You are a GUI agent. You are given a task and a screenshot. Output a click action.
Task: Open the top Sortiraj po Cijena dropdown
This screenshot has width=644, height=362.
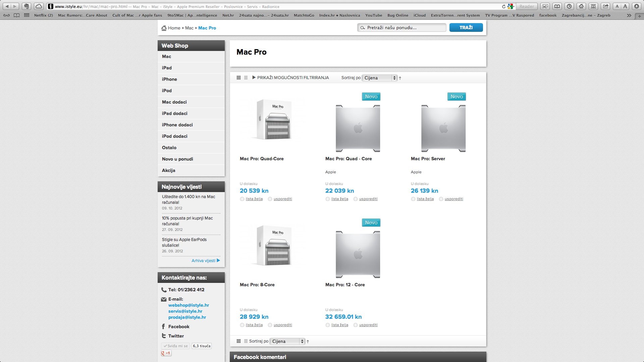[380, 78]
